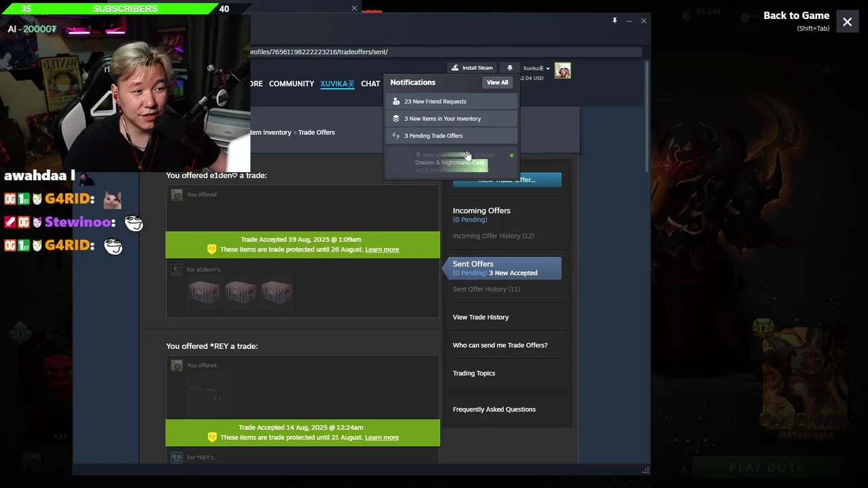Select the Sent Offers tab
The image size is (868, 488).
(x=502, y=268)
